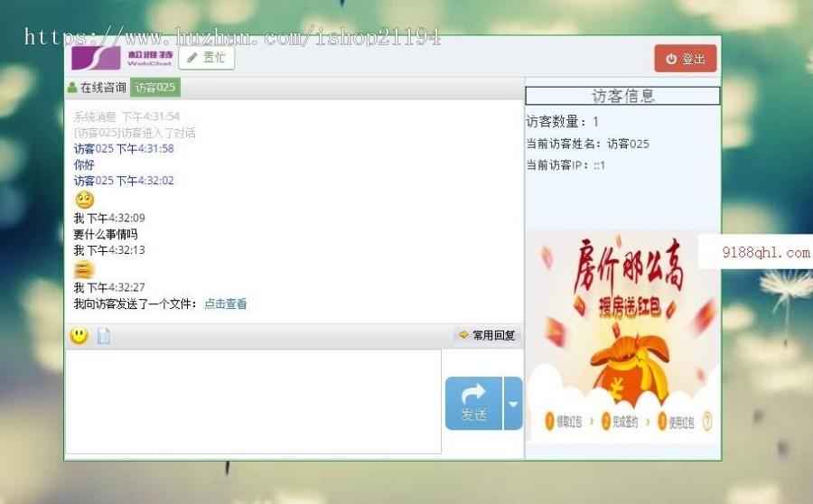
Task: Click the 系统消息 下午4:31:54 line
Action: point(126,117)
